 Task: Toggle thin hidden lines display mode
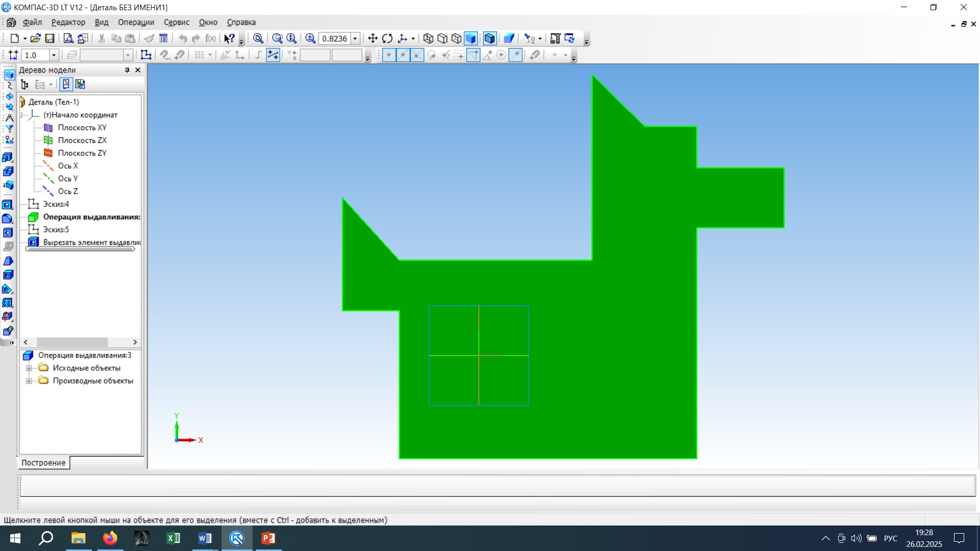pos(457,38)
